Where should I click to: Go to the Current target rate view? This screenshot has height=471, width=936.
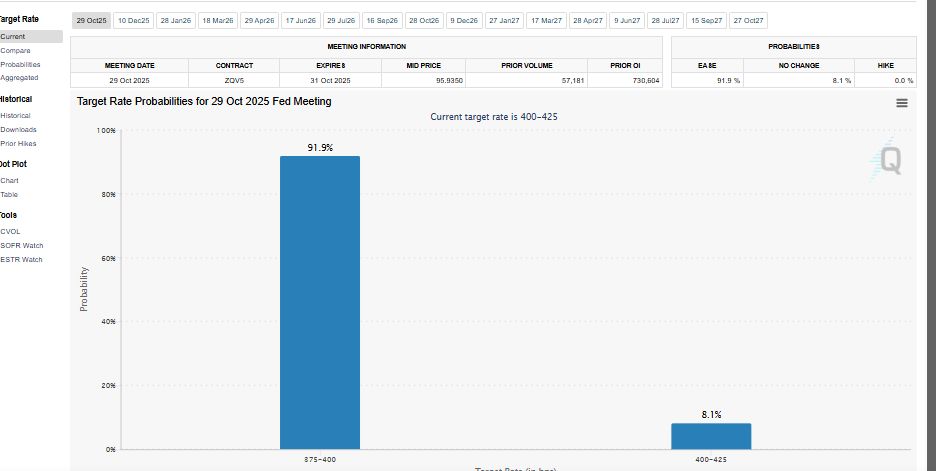(x=14, y=36)
